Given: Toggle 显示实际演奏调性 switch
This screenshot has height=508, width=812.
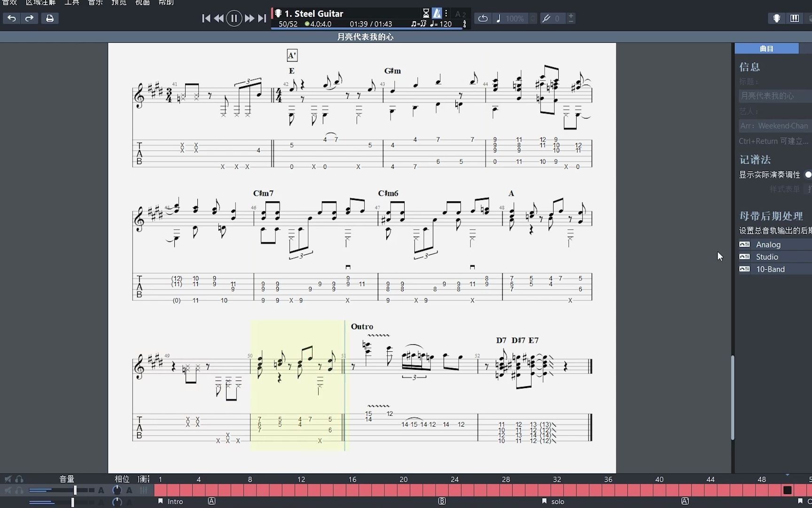Looking at the screenshot, I should 808,175.
